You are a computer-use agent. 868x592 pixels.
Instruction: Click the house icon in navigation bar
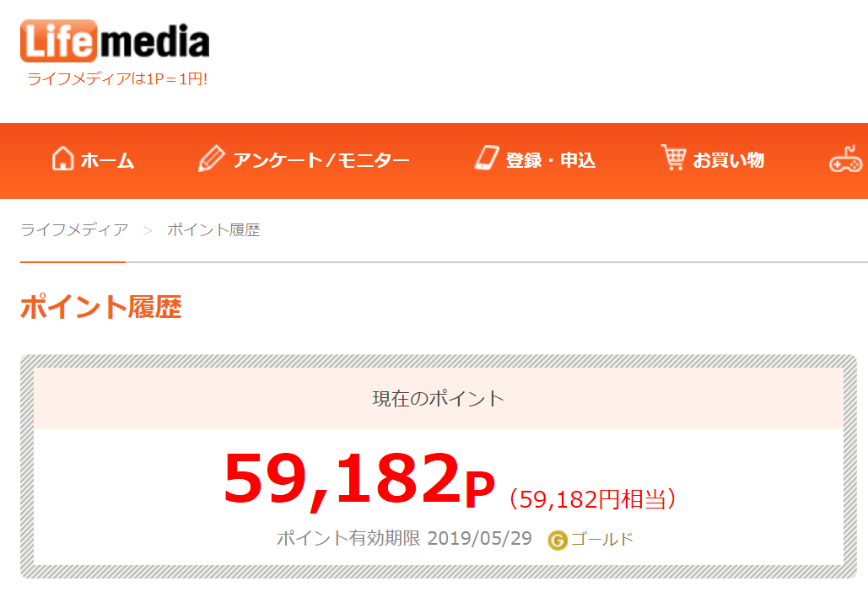click(x=62, y=159)
